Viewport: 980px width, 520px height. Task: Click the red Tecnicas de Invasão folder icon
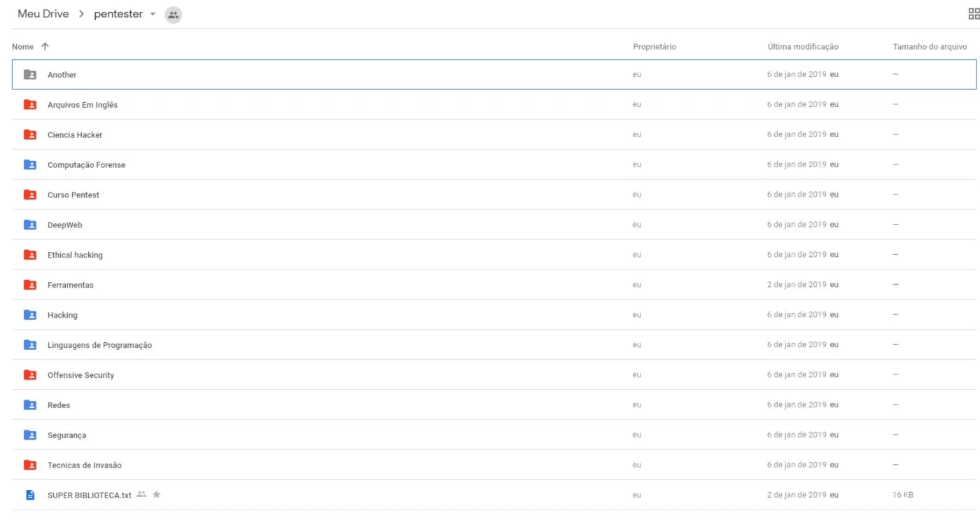pyautogui.click(x=30, y=465)
